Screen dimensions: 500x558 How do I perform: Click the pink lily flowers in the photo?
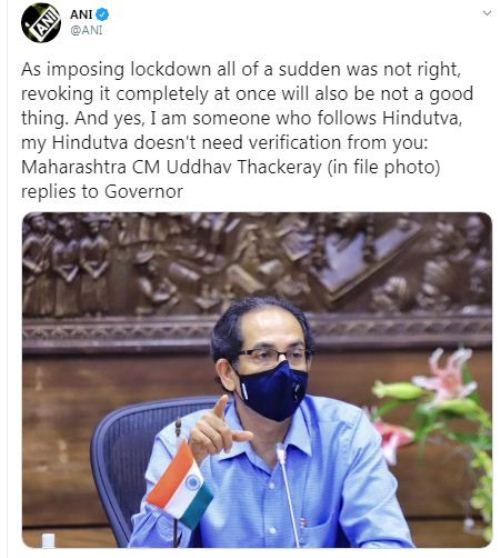(x=441, y=378)
